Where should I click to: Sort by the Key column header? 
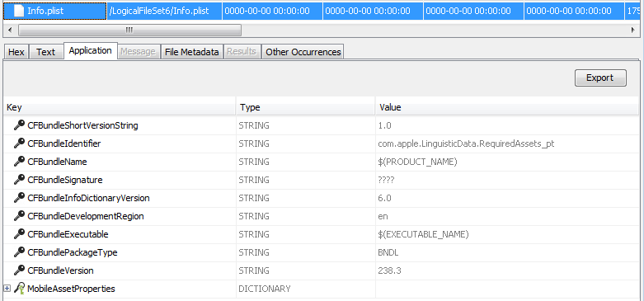click(x=119, y=107)
